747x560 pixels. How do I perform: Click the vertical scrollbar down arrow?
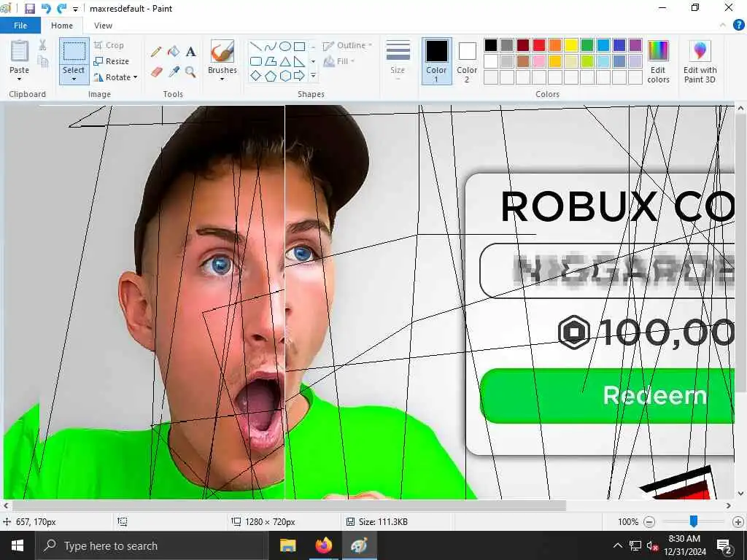coord(740,494)
